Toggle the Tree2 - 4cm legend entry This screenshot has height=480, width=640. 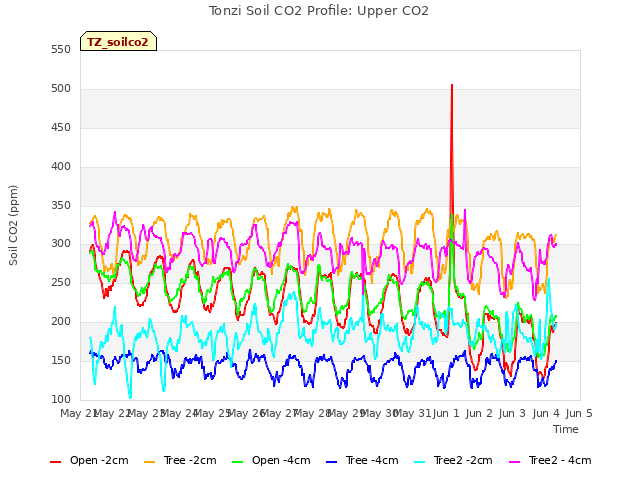tap(550, 460)
